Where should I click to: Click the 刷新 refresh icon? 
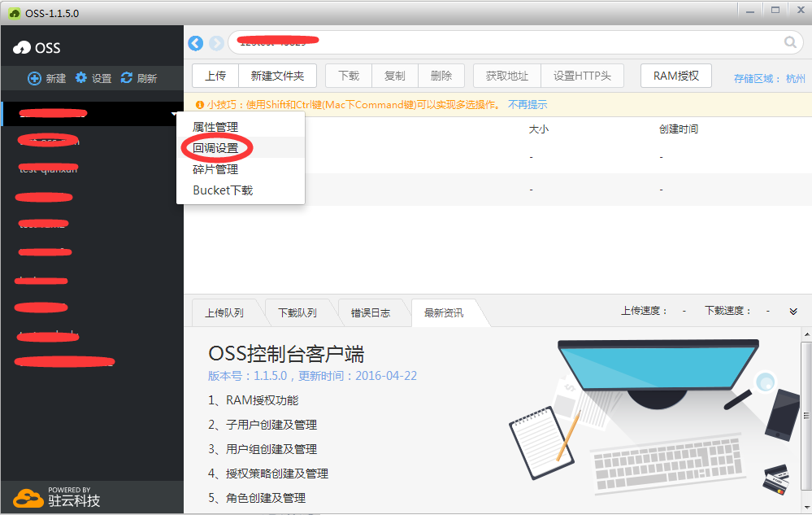click(x=126, y=78)
